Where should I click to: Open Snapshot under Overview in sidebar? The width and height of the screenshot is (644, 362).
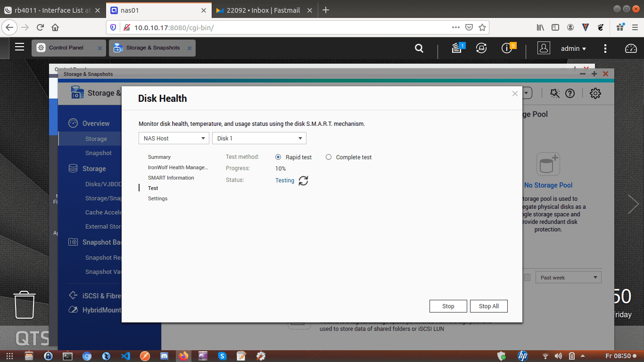coord(98,153)
